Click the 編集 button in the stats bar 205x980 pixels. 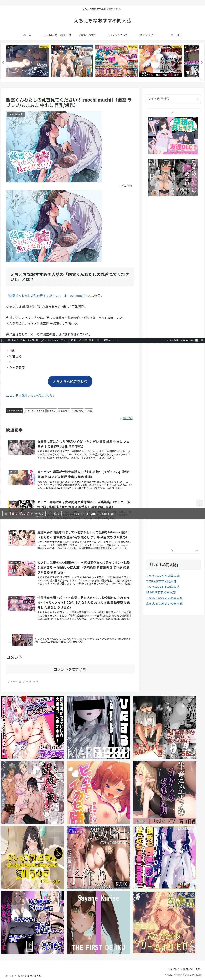[x=55, y=514]
